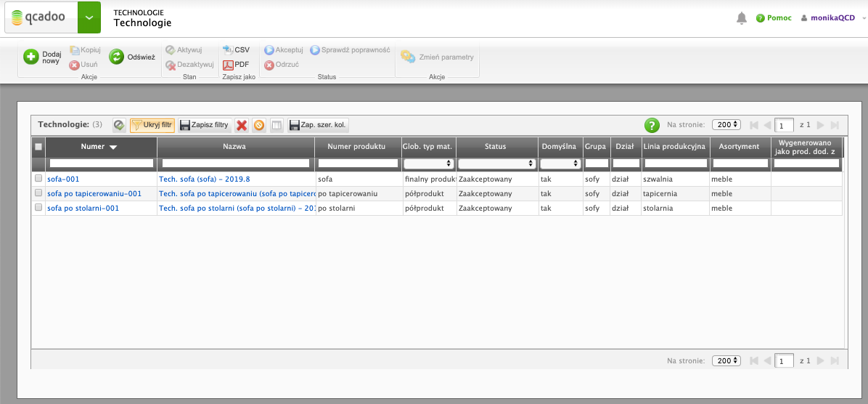Open sofa po tapicerowaniu-001 link
Image resolution: width=868 pixels, height=404 pixels.
click(x=94, y=193)
